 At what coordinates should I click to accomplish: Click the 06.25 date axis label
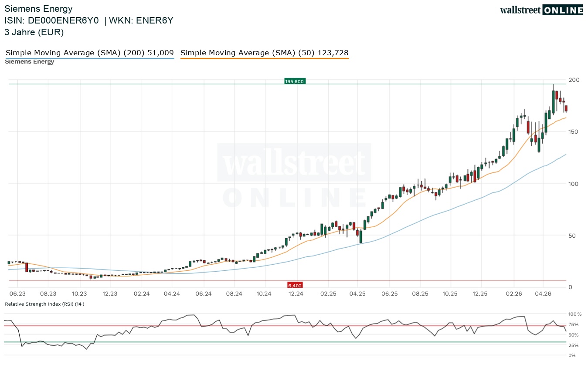click(x=389, y=294)
